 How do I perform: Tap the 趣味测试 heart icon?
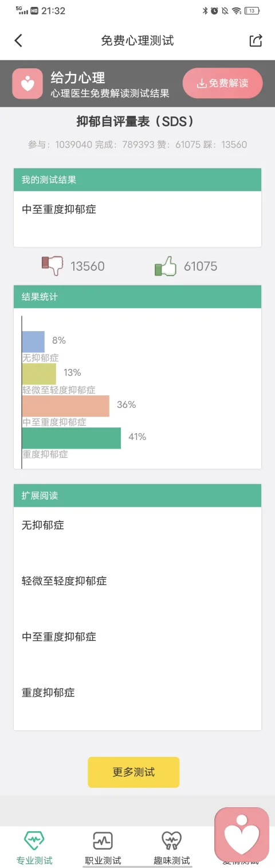[x=171, y=841]
